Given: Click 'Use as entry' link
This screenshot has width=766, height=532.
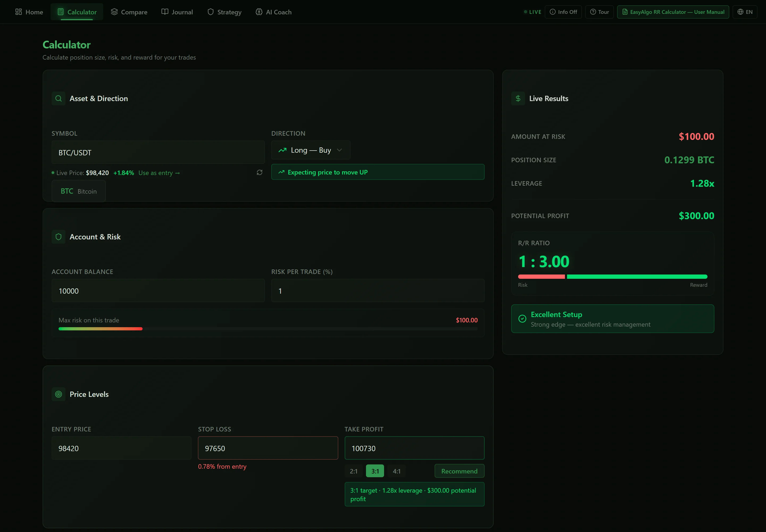Looking at the screenshot, I should coord(159,173).
